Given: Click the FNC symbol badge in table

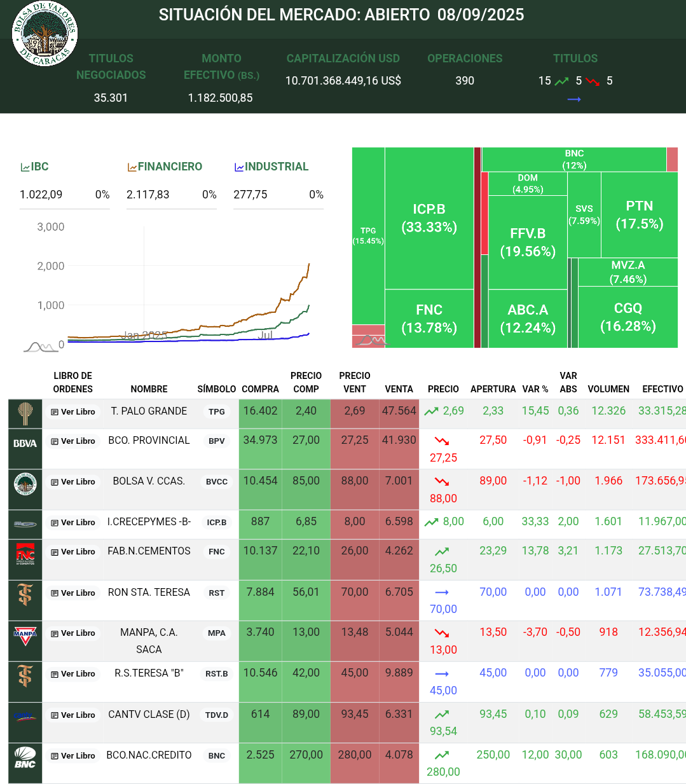Looking at the screenshot, I should (217, 552).
